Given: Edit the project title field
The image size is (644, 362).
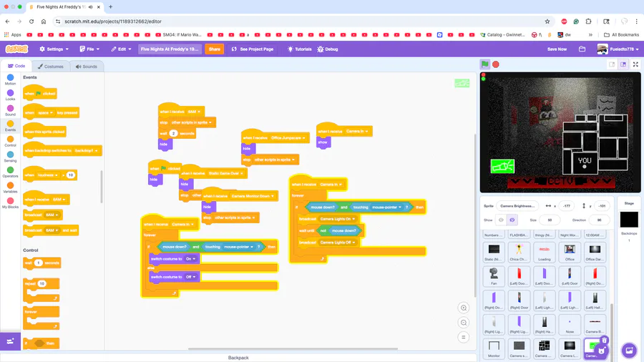Looking at the screenshot, I should click(x=170, y=49).
